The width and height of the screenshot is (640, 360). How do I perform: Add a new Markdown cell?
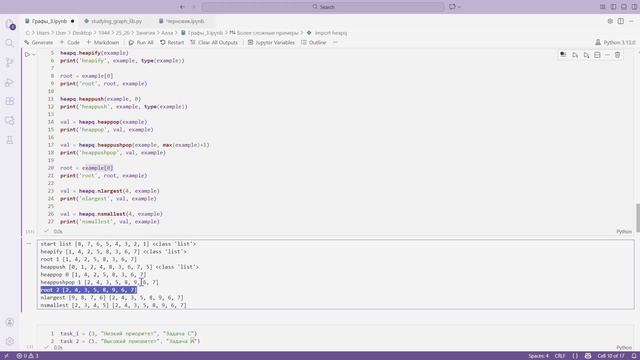coord(102,42)
